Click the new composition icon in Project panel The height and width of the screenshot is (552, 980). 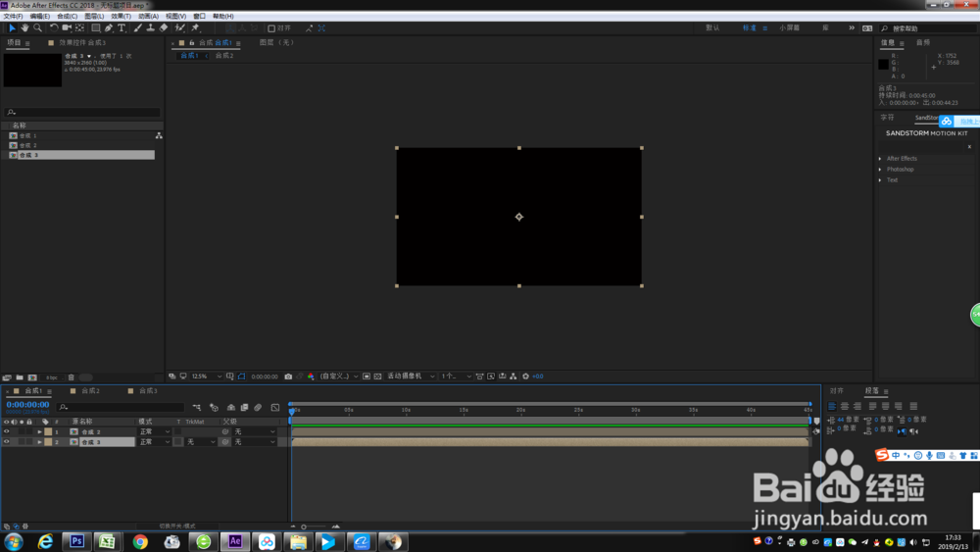(x=32, y=377)
